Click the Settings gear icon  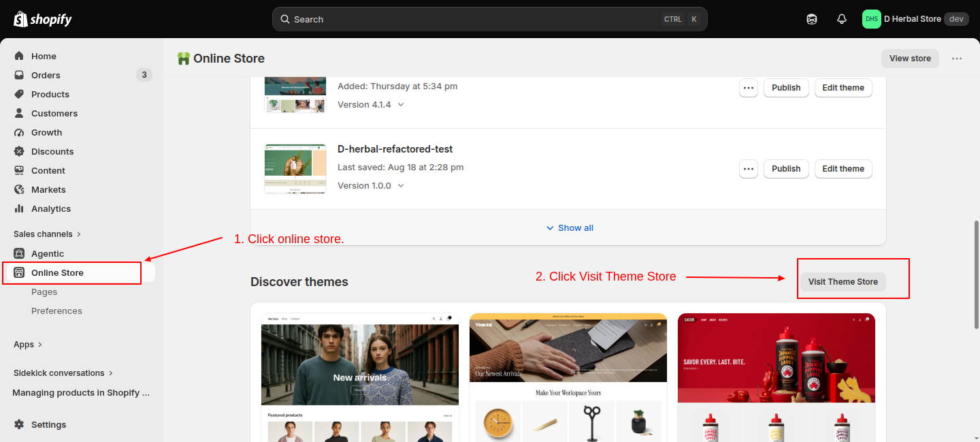(x=19, y=424)
